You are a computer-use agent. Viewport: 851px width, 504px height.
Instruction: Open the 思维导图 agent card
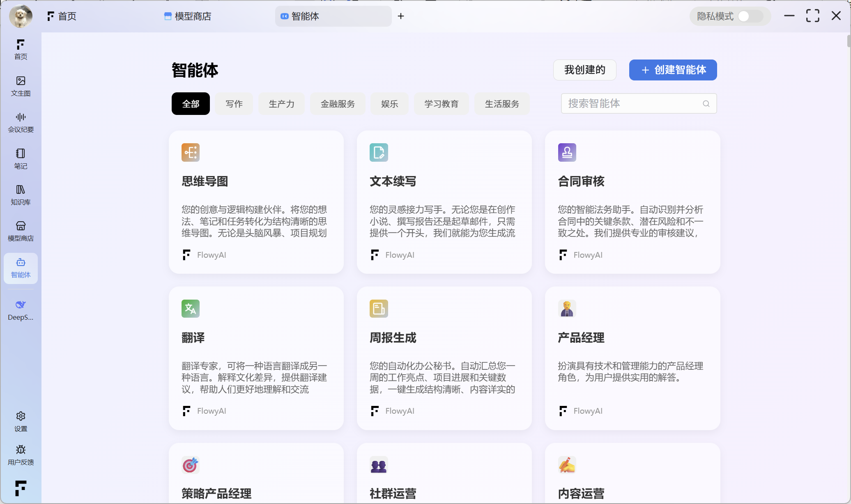click(x=256, y=202)
